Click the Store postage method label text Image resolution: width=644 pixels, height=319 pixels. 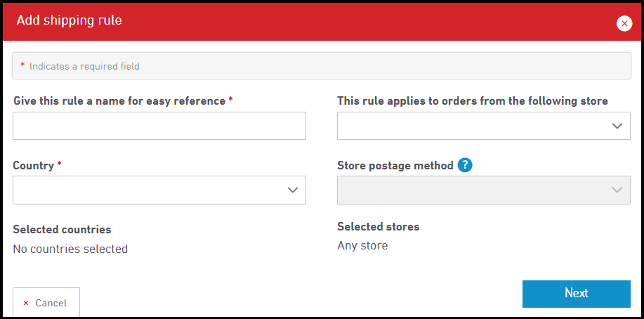pyautogui.click(x=395, y=166)
